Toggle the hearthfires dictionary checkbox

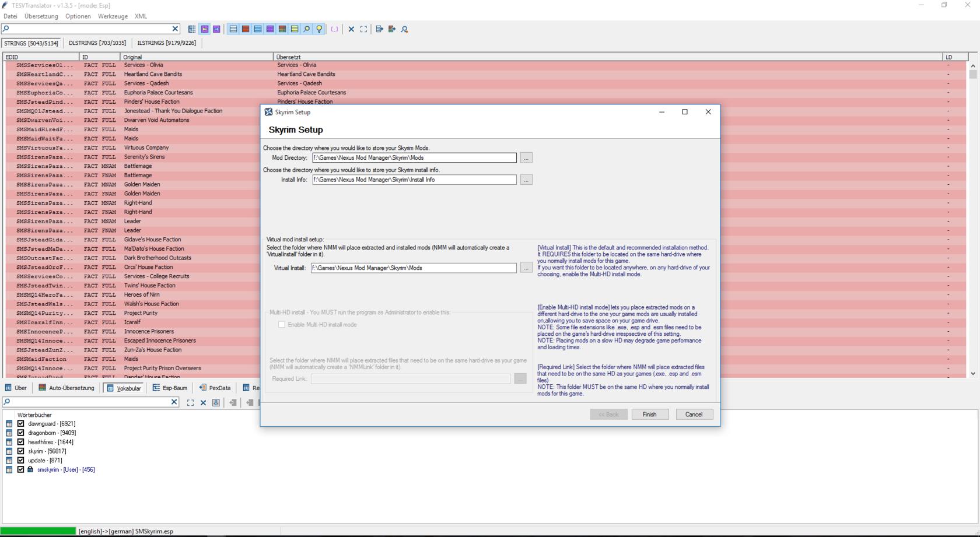coord(21,442)
